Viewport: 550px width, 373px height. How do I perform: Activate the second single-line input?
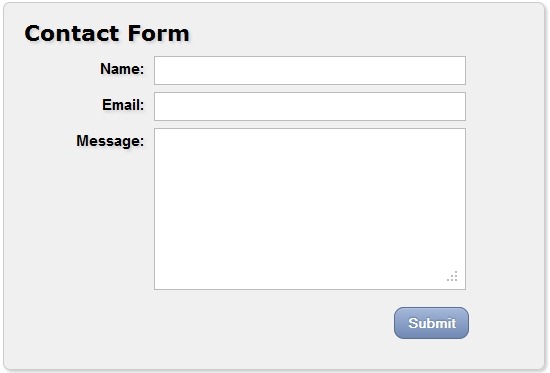point(310,106)
